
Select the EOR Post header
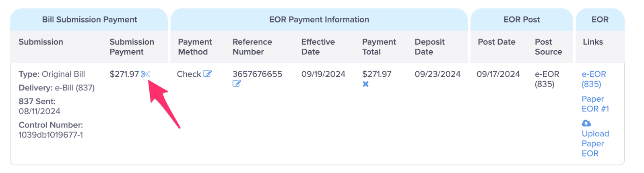tap(522, 19)
